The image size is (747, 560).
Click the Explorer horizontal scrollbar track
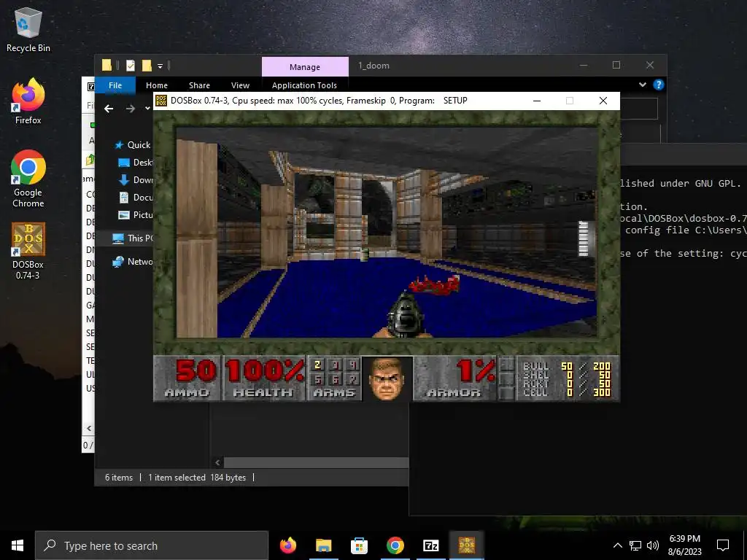316,462
